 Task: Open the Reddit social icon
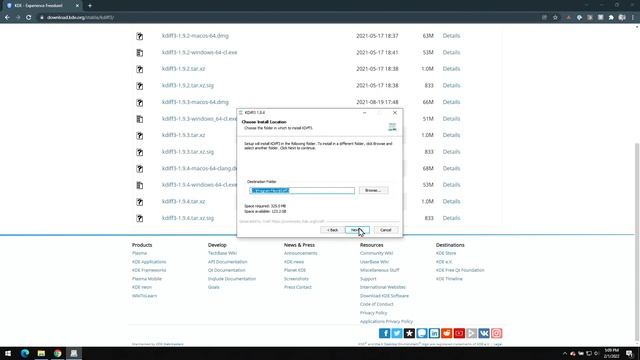[447, 333]
